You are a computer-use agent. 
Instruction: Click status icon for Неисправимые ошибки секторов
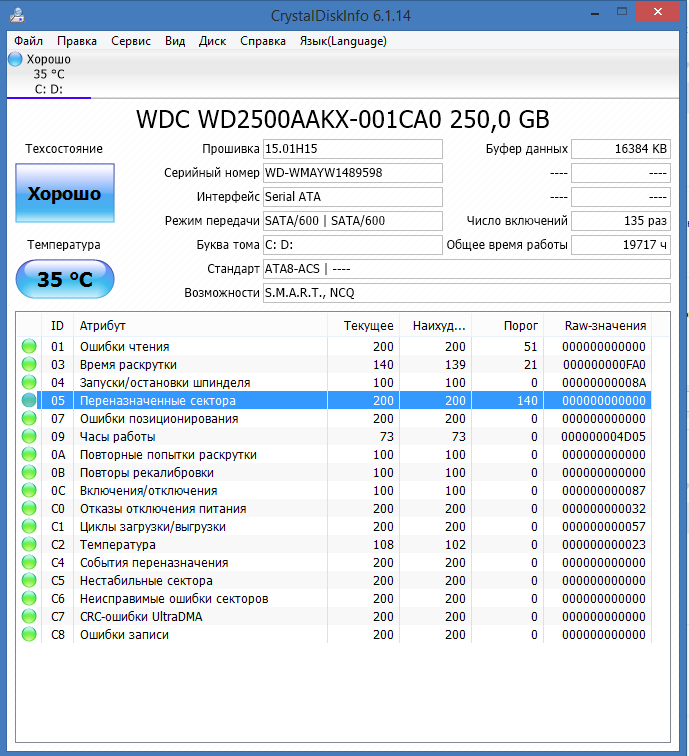[x=29, y=598]
